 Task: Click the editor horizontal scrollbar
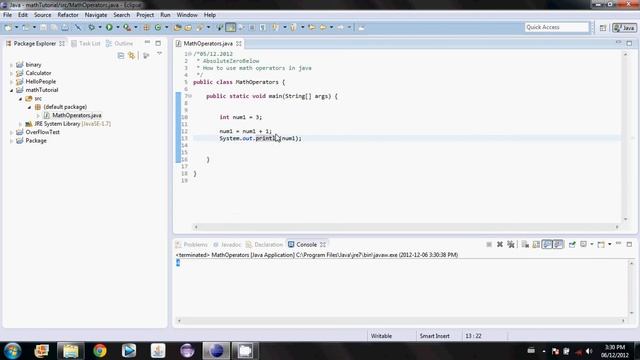[x=406, y=227]
